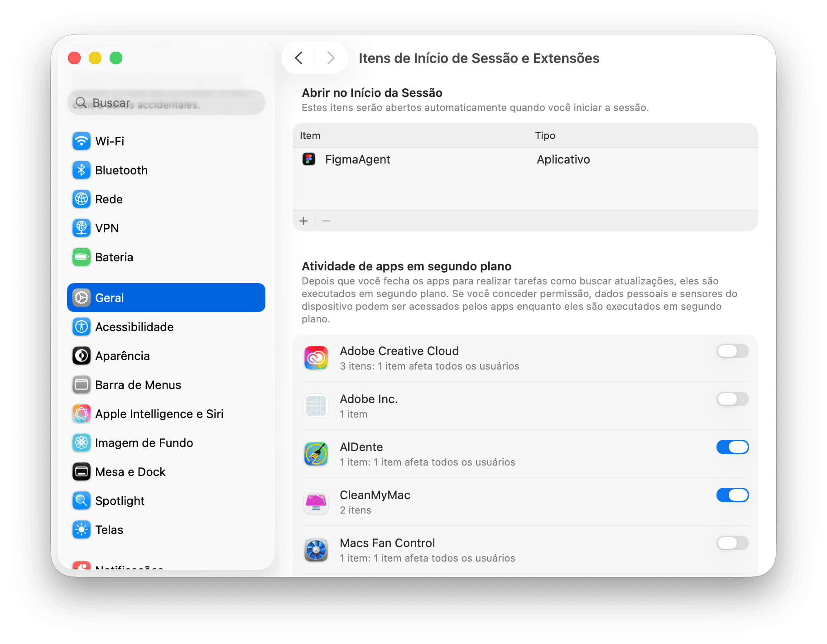Click the forward navigation chevron
Image resolution: width=827 pixels, height=644 pixels.
click(x=330, y=58)
